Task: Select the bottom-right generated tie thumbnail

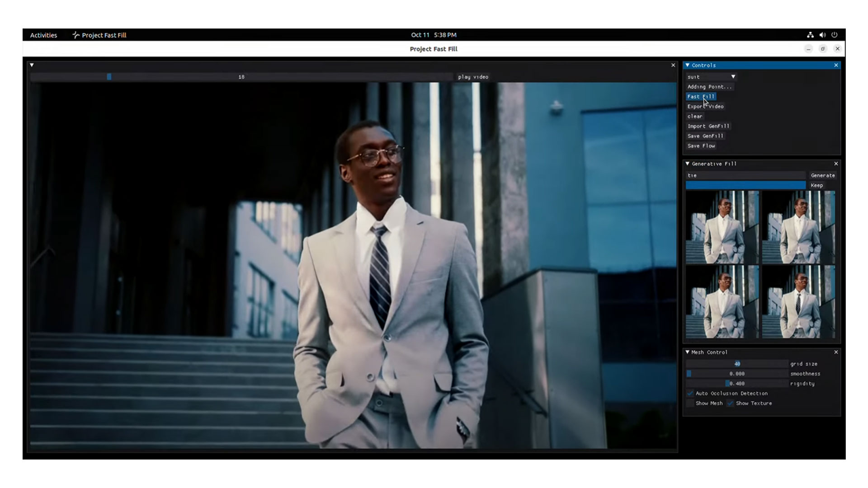Action: (x=798, y=302)
